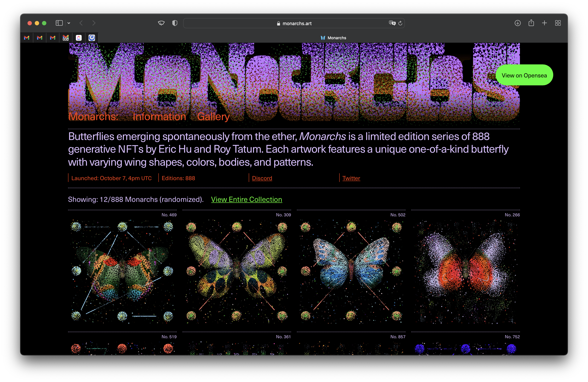Image resolution: width=588 pixels, height=382 pixels.
Task: Show tab overview grid icon
Action: point(558,23)
